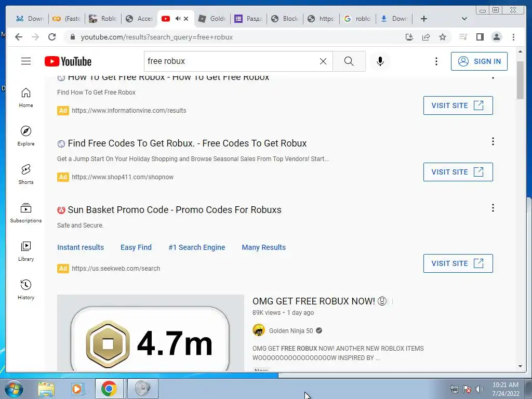Screen dimensions: 532x399
Task: Click the scrollbar down arrow
Action: point(520,366)
